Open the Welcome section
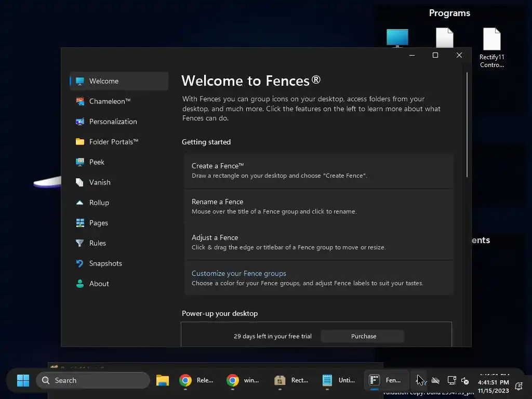Viewport: 532px width, 399px height. click(x=119, y=81)
